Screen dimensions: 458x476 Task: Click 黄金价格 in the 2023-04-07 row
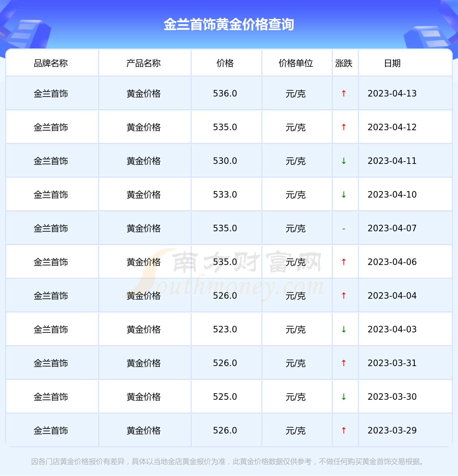pyautogui.click(x=144, y=228)
